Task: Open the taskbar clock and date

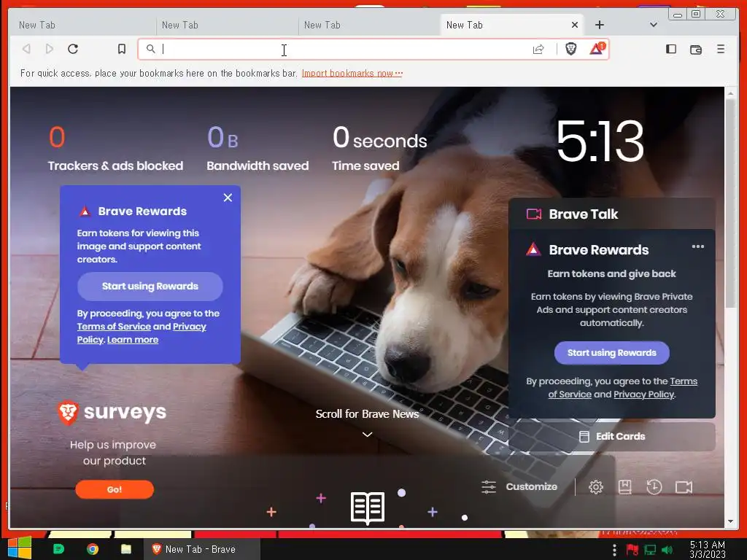Action: (708, 549)
